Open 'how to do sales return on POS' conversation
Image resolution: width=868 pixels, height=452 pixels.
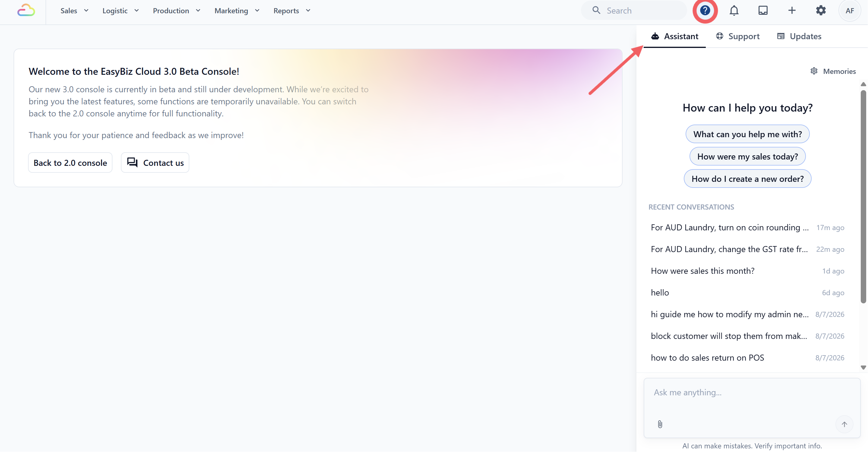[x=747, y=358]
